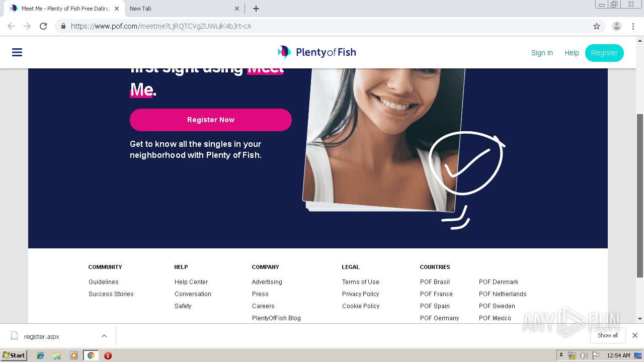Open the PlentyOfFish Blog link
The height and width of the screenshot is (362, 644).
click(x=276, y=318)
